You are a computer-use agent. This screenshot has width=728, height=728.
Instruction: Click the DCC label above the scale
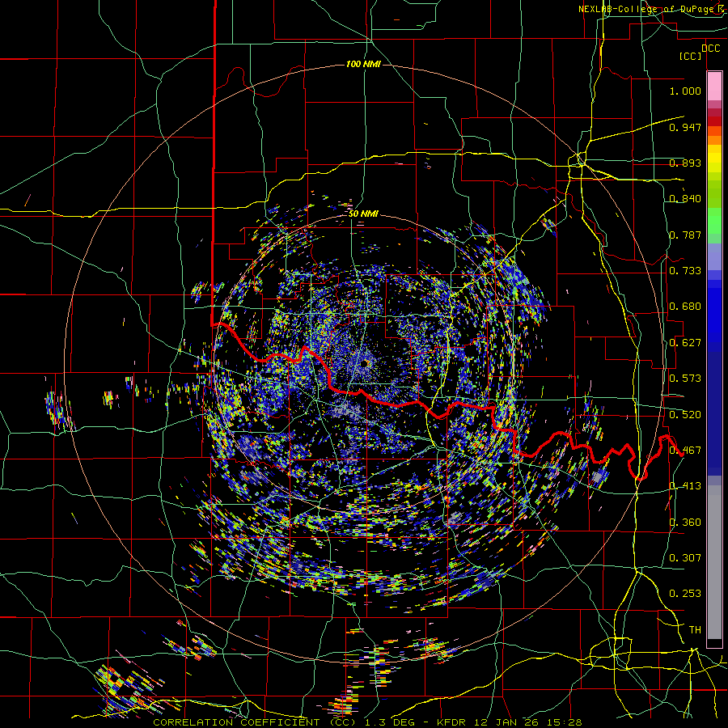pos(710,49)
